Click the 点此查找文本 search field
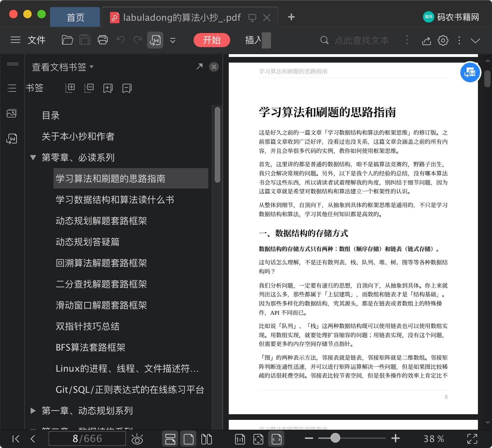This screenshot has width=492, height=448. coord(361,40)
